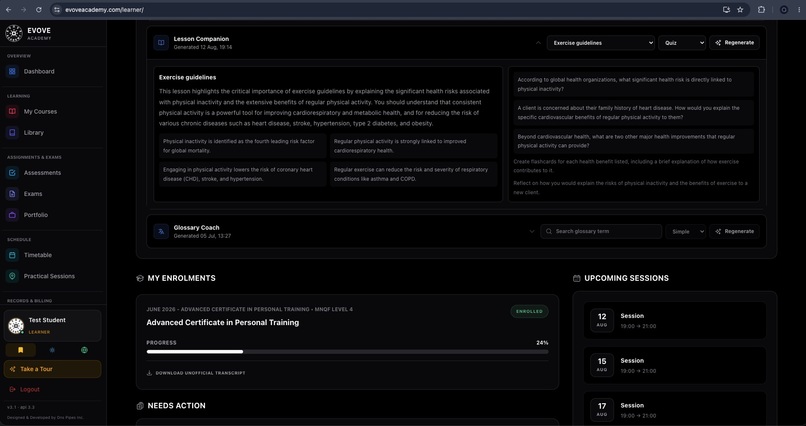Regenerate the Lesson Companion content
The image size is (806, 426).
pos(735,43)
